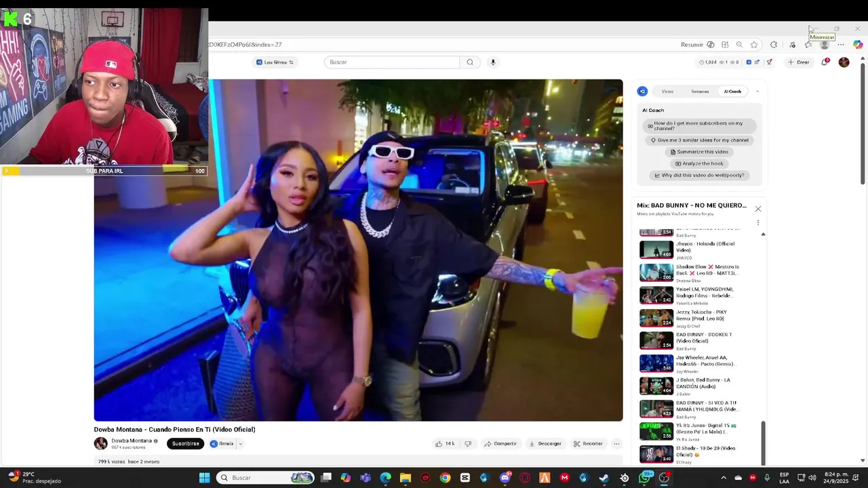Click the Descargar download button

(x=545, y=444)
